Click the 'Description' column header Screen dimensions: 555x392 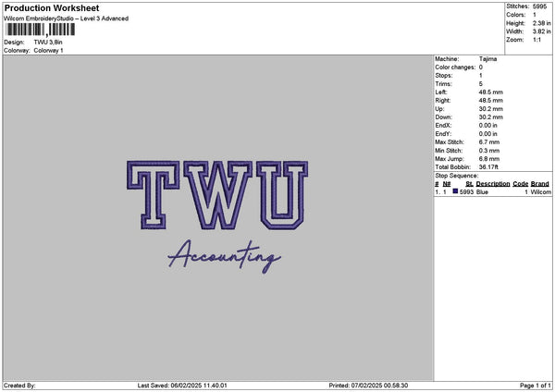coord(493,184)
